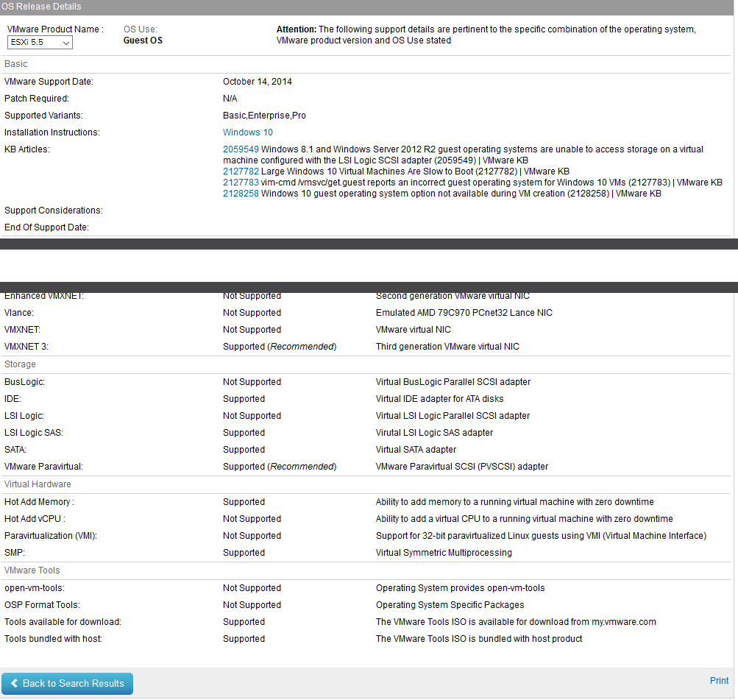Click the Third generation VMware virtual NIC description

[x=447, y=347]
